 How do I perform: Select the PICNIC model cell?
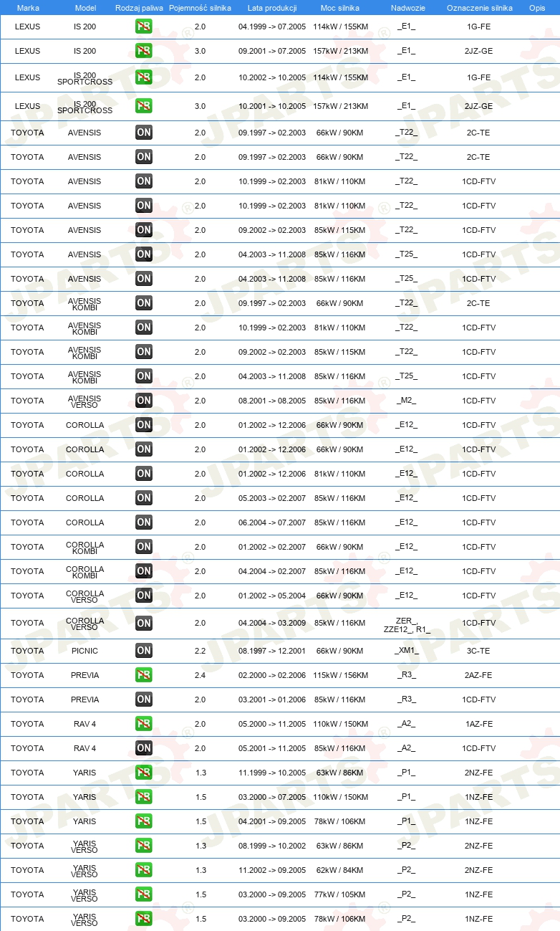click(85, 651)
